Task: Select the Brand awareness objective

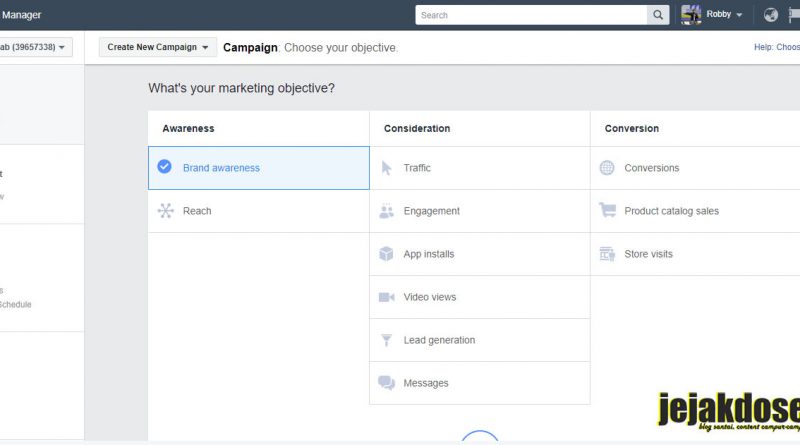Action: tap(259, 168)
